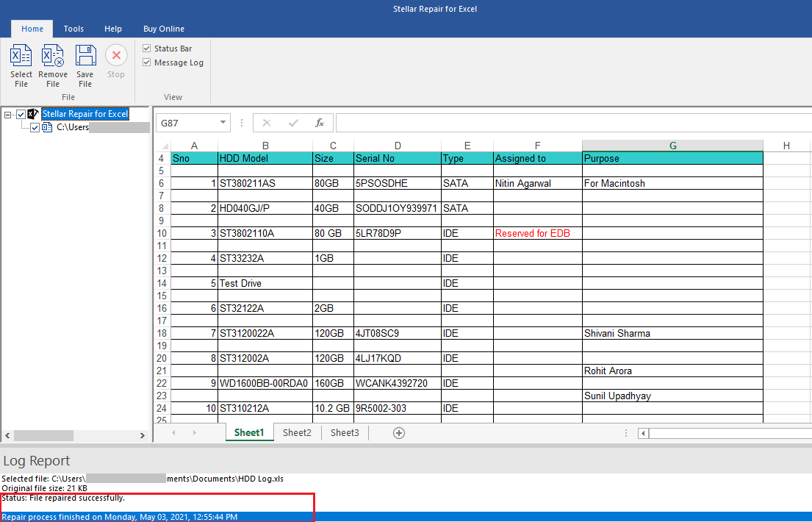Click the Save File icon
This screenshot has width=812, height=522.
pyautogui.click(x=85, y=55)
